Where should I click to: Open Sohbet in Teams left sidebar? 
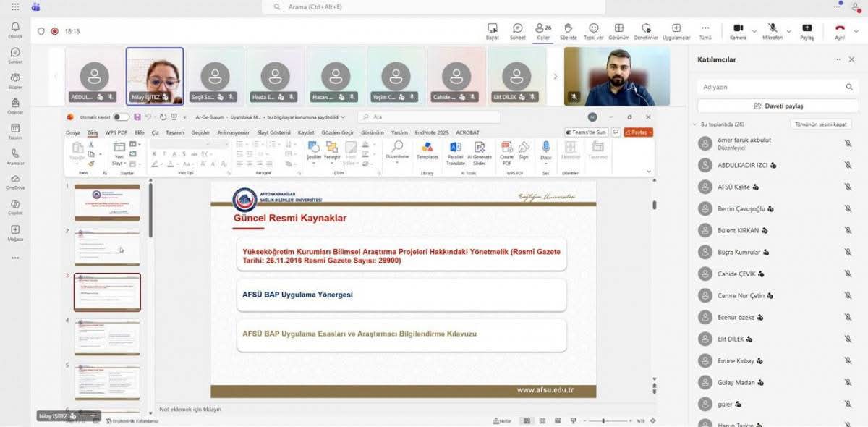tap(15, 55)
